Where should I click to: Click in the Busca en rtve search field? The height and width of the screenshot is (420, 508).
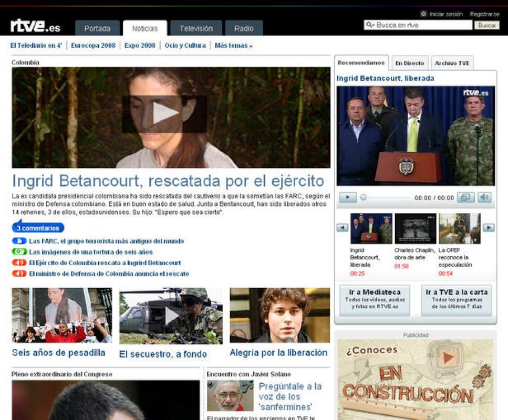point(420,25)
